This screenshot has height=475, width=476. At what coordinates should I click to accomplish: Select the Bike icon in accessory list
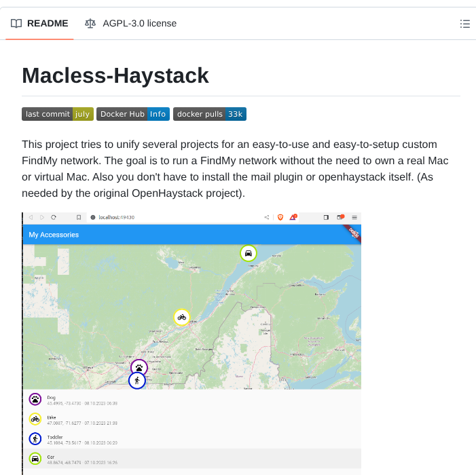point(35,419)
